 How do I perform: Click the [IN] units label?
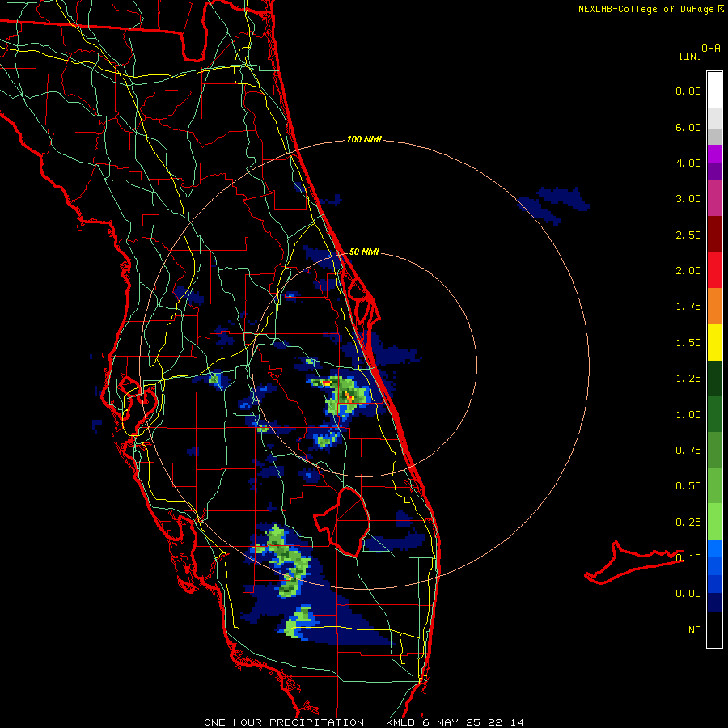click(691, 56)
